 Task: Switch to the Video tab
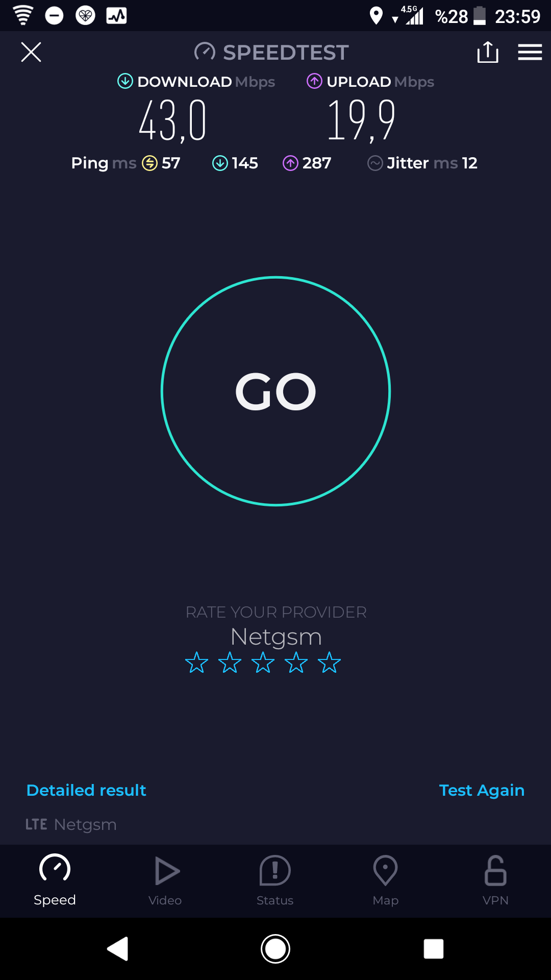[x=165, y=881]
